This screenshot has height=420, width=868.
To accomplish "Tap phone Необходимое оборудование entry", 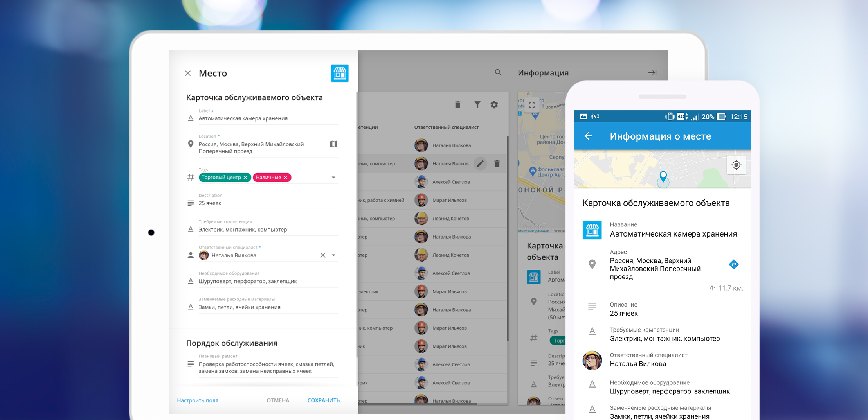I will pos(670,387).
